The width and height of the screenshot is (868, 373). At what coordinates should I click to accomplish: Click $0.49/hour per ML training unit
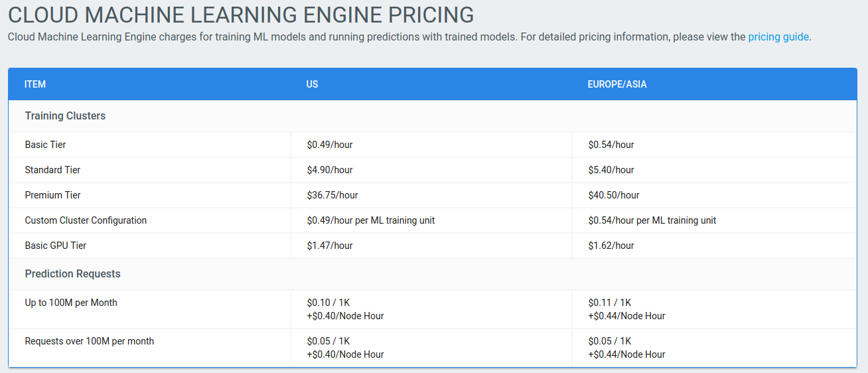click(x=371, y=220)
